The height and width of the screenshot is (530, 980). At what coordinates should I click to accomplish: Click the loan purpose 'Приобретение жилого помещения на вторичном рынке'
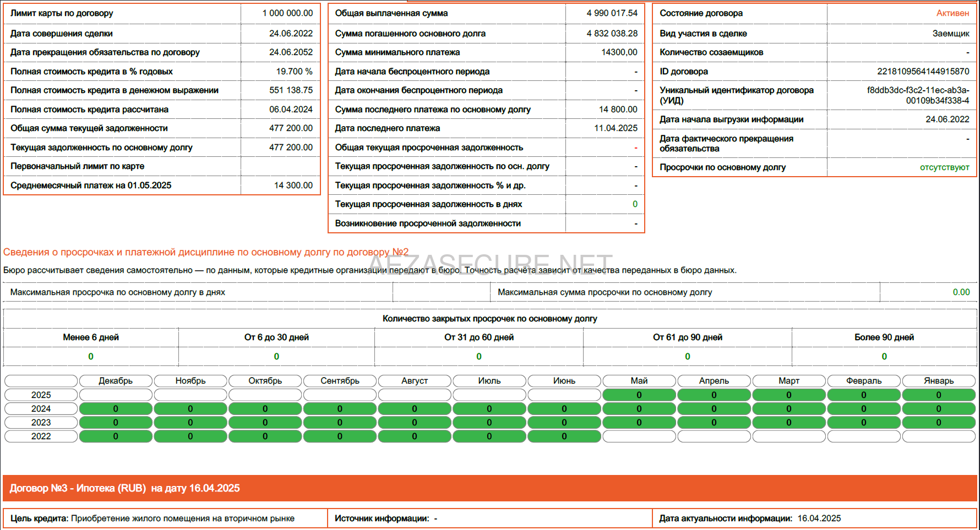click(x=183, y=518)
